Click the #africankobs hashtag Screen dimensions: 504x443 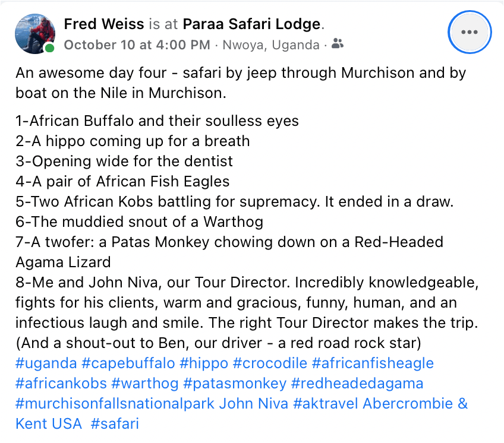[x=60, y=383]
